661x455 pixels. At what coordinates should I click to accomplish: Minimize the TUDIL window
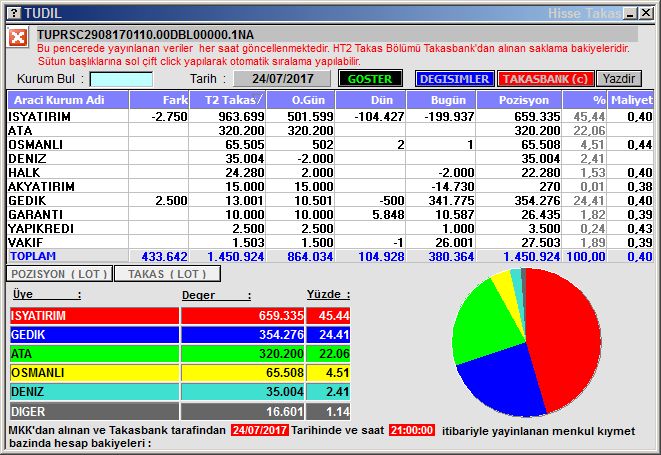click(631, 13)
